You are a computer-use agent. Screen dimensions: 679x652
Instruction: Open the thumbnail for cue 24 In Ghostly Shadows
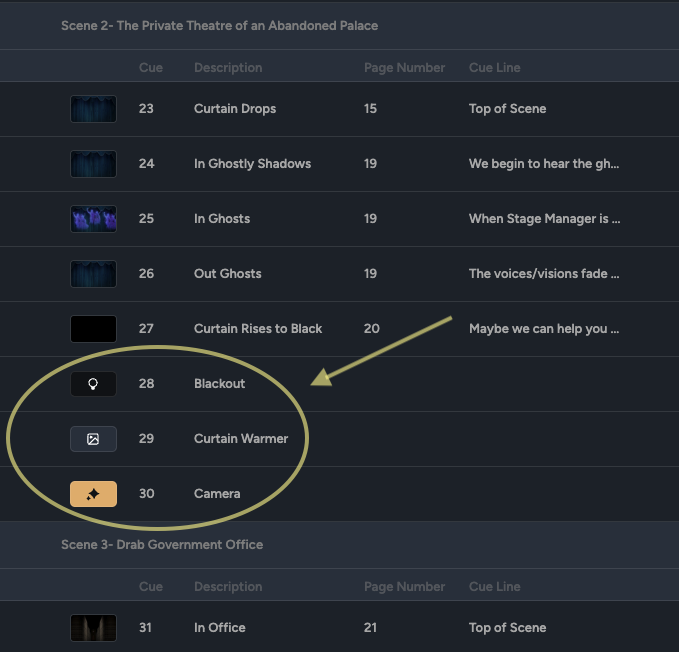point(93,164)
